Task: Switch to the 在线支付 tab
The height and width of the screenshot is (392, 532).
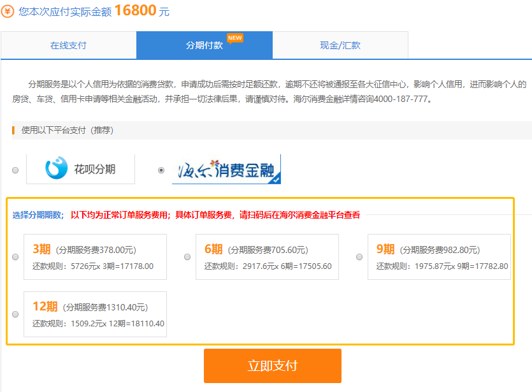Action: tap(68, 45)
